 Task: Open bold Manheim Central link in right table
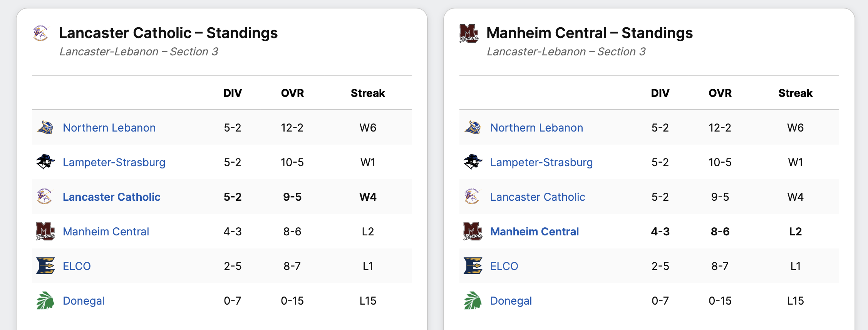(x=535, y=232)
